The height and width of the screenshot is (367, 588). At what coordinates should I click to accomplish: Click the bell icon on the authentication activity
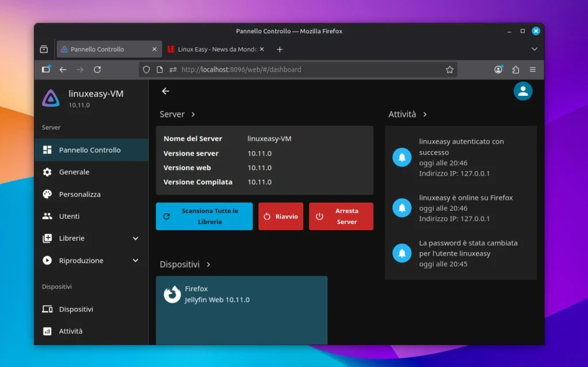(401, 157)
